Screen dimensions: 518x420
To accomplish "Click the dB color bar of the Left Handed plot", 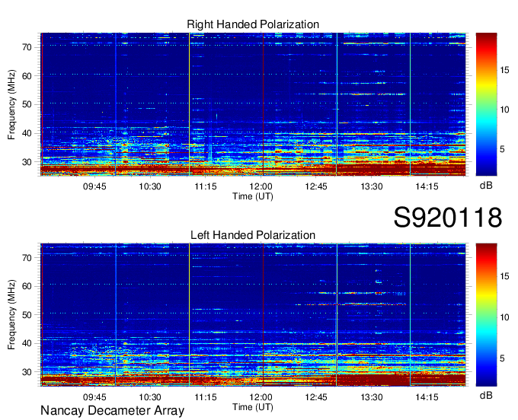I will 486,315.
